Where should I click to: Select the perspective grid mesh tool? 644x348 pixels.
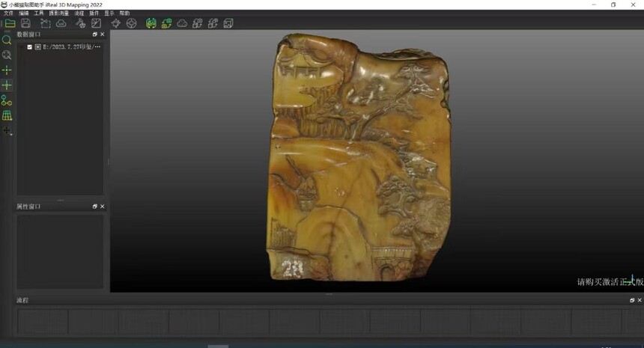point(7,116)
